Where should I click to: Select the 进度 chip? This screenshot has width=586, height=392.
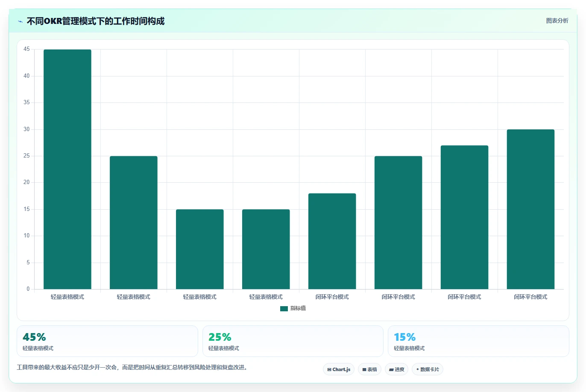click(396, 369)
